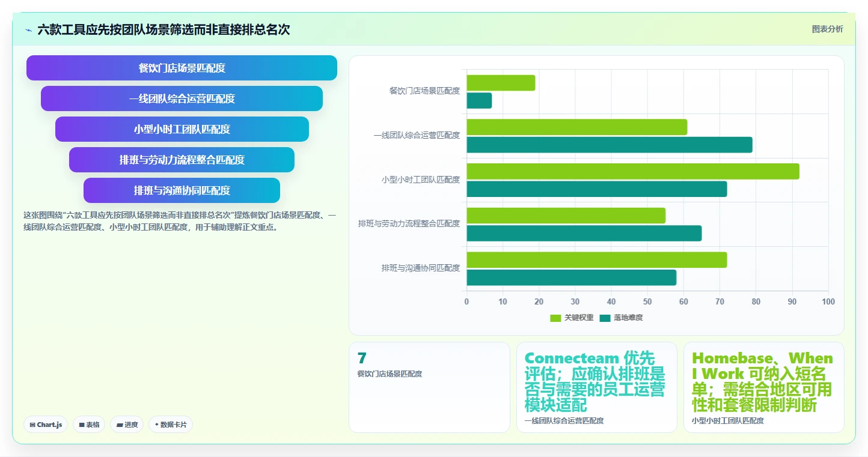Click the teal bar for 餐饮门店场景匹配度
Screen dimensions: 868x457
479,100
